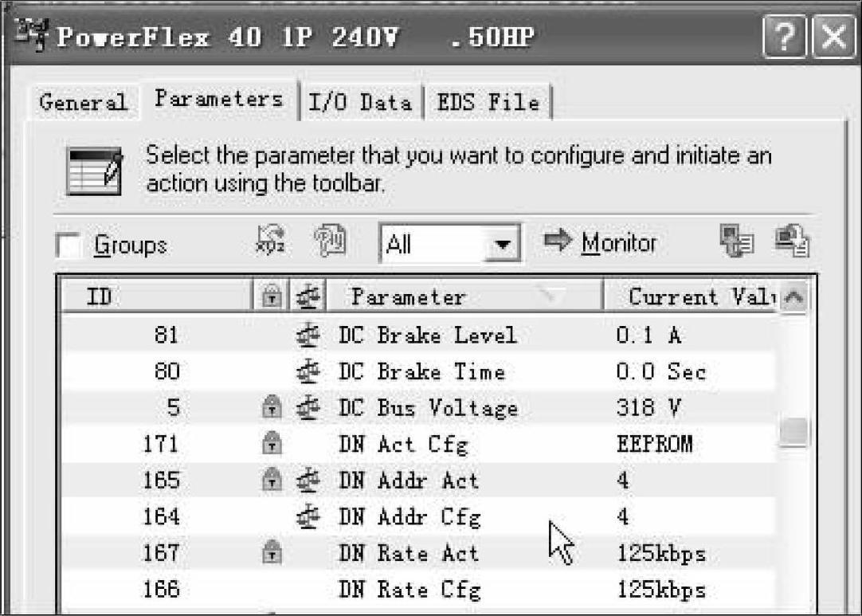The height and width of the screenshot is (616, 862).
Task: Click the 0.0 Sec current value
Action: [660, 371]
